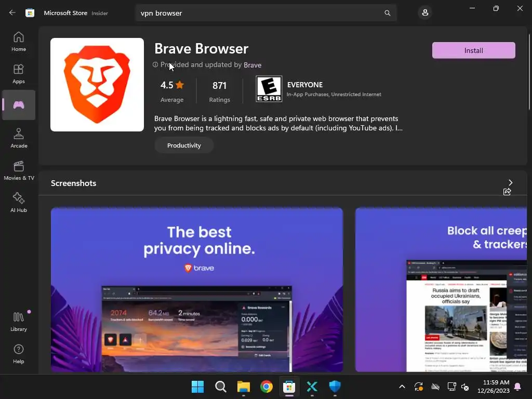The height and width of the screenshot is (399, 532).
Task: Click the search magnifier icon in search box
Action: tap(388, 13)
